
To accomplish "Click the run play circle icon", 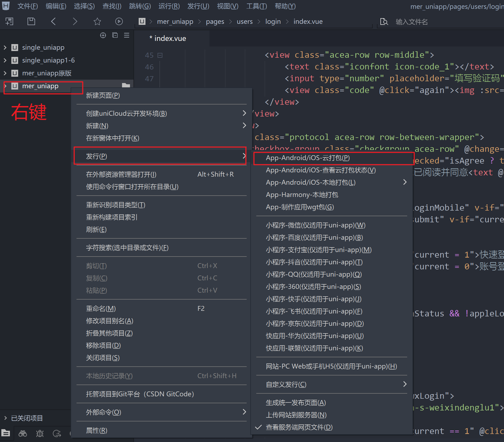I will (119, 21).
